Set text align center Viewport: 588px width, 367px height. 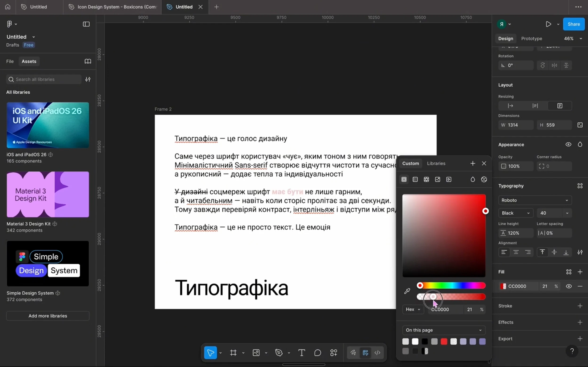click(516, 252)
